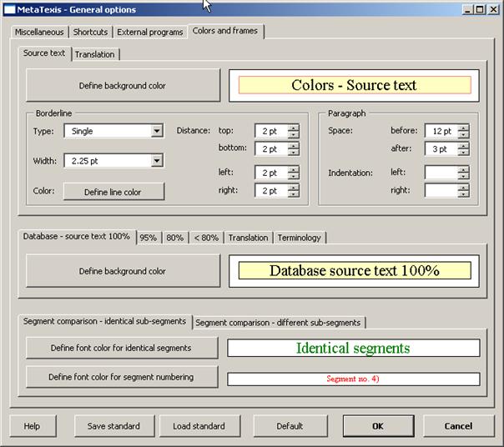
Task: Decrease the Distance left value
Action: point(294,176)
